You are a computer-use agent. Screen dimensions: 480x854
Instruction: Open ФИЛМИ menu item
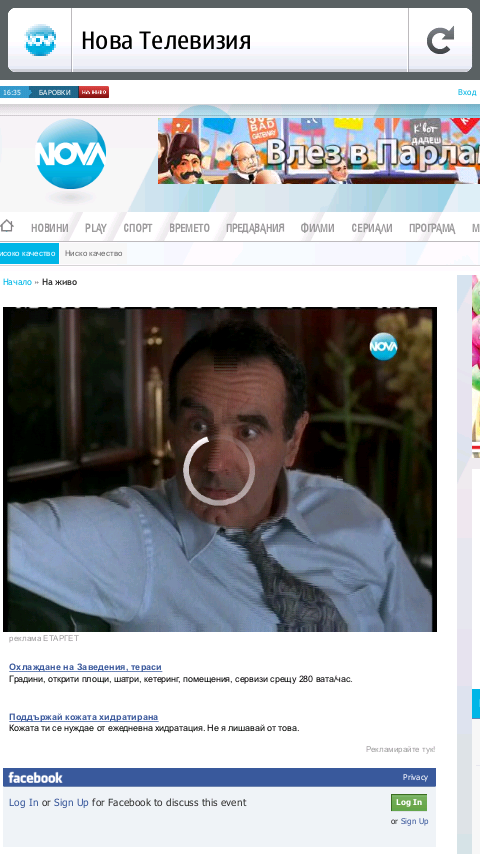[x=318, y=228]
